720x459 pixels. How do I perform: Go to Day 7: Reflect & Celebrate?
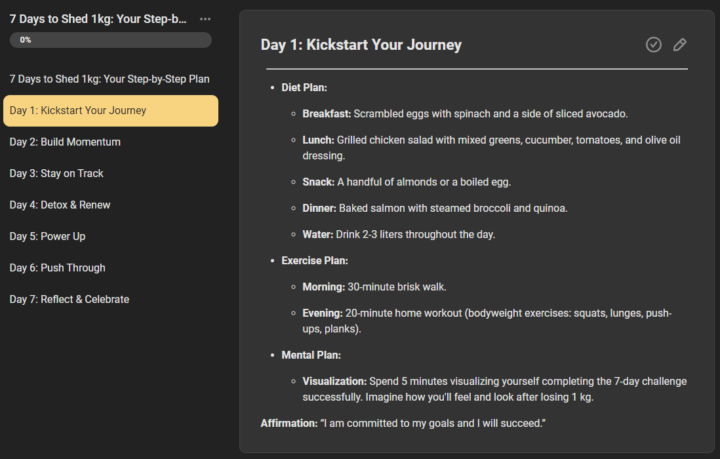click(69, 299)
